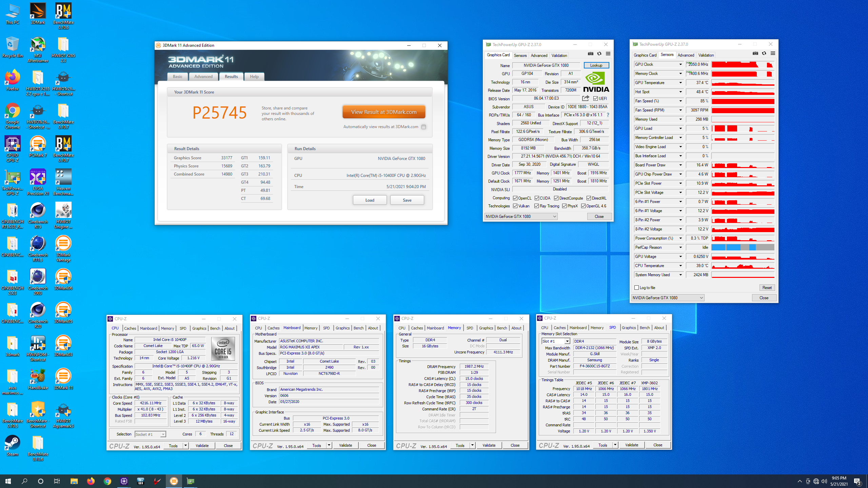Click GPU-Z screenshot camera icon in Graphics Card window
This screenshot has width=868, height=488.
[591, 54]
